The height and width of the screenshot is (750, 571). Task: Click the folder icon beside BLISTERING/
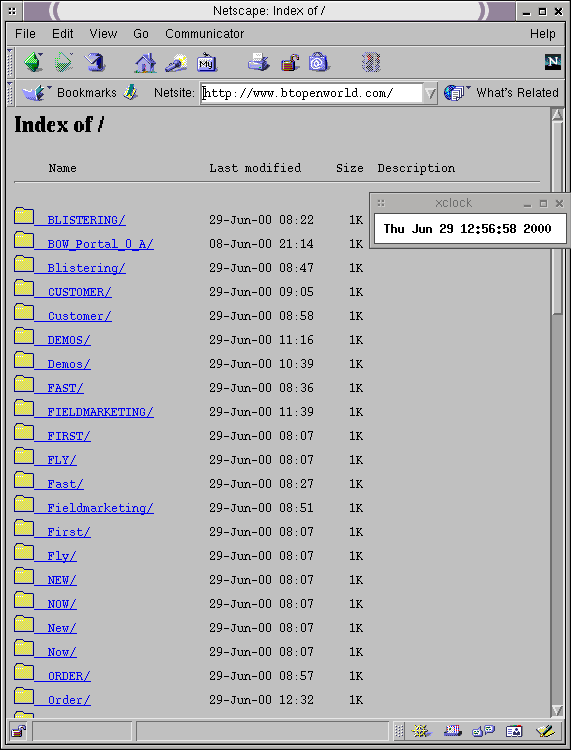click(24, 216)
